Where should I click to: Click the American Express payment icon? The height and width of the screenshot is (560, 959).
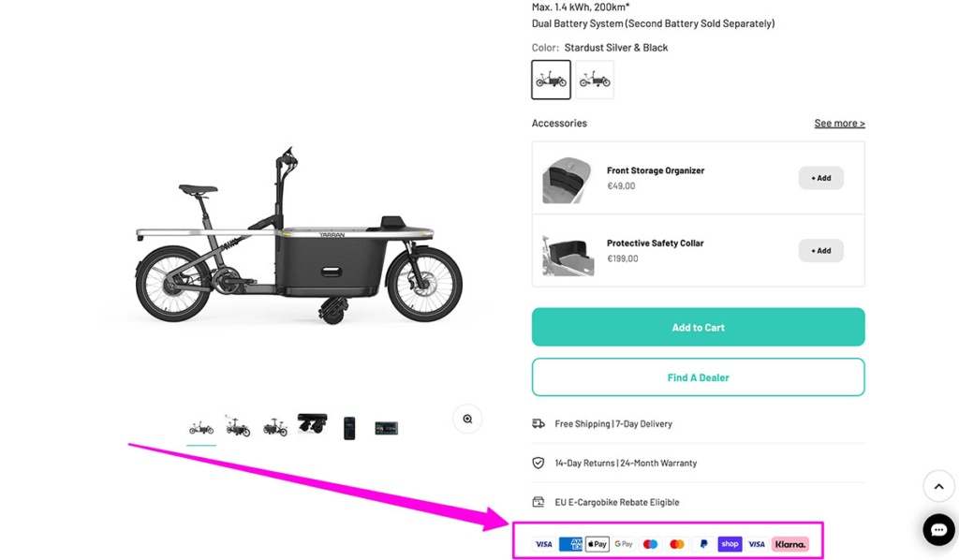point(570,544)
